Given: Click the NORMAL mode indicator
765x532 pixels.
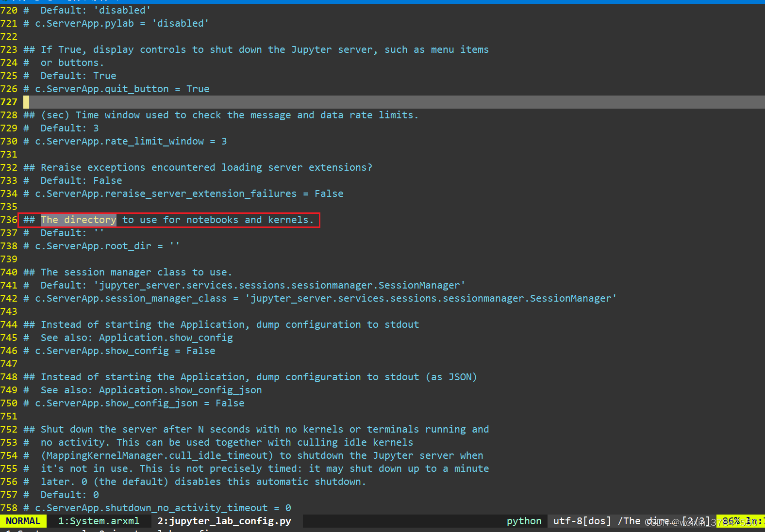Looking at the screenshot, I should click(23, 521).
